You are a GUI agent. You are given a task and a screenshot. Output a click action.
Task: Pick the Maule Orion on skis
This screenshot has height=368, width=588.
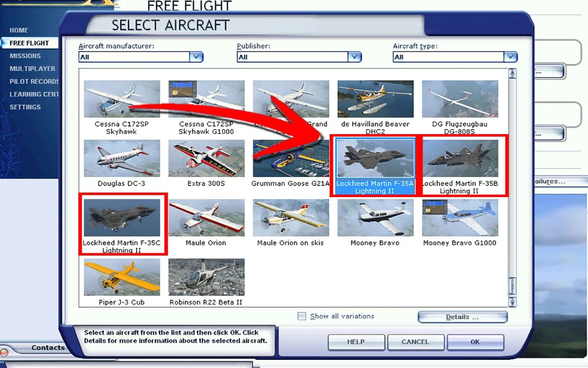click(291, 218)
